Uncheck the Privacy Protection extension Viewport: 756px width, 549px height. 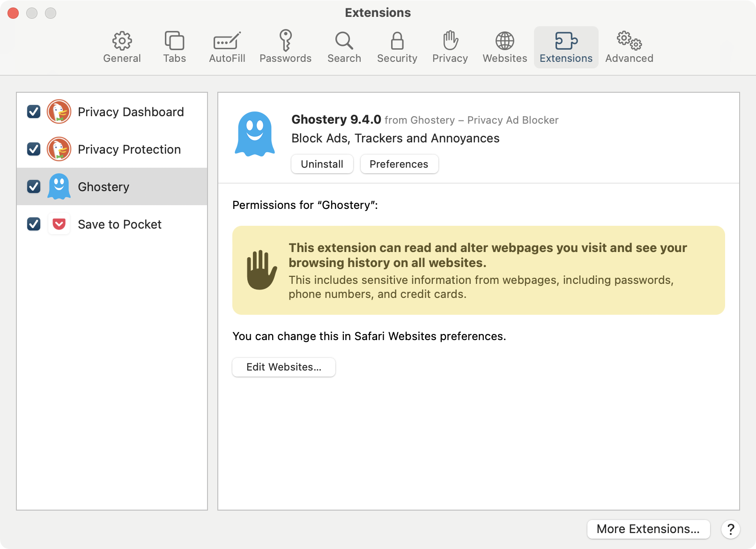click(x=34, y=149)
